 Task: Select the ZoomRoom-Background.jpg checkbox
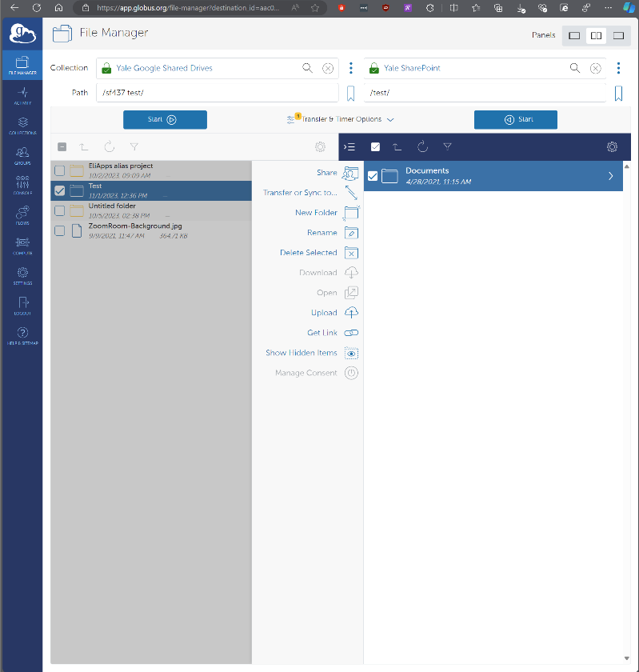pos(59,230)
